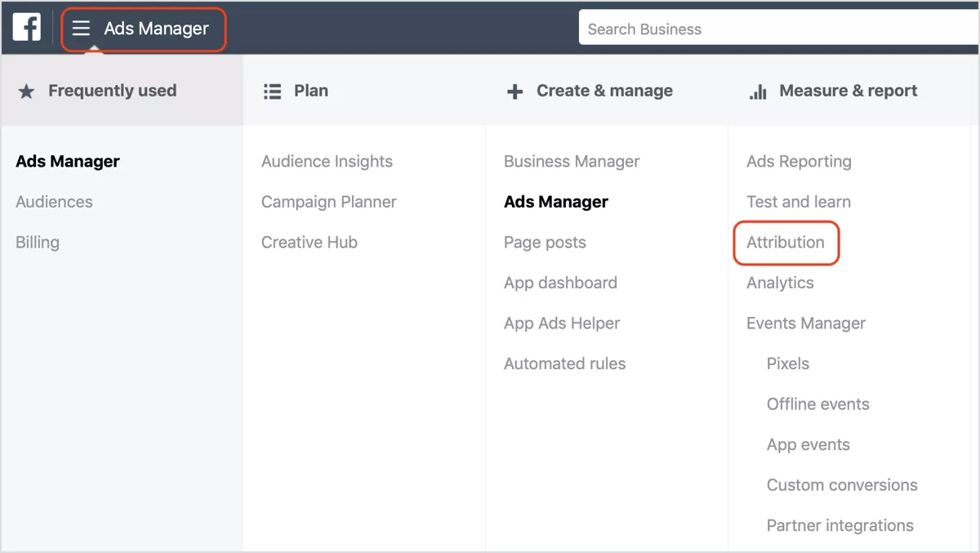The width and height of the screenshot is (980, 553).
Task: Open Ads Manager under Create & manage
Action: pyautogui.click(x=556, y=202)
